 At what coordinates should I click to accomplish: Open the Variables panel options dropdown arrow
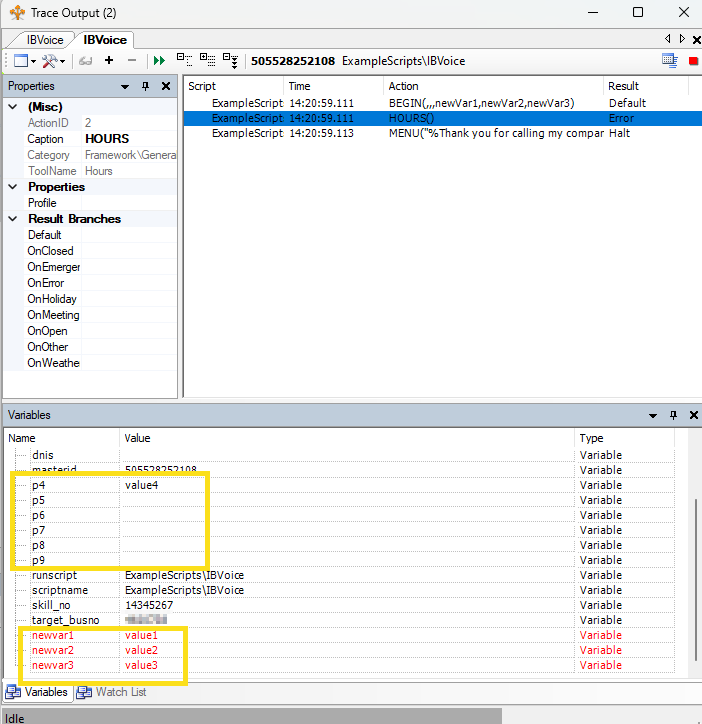(652, 415)
